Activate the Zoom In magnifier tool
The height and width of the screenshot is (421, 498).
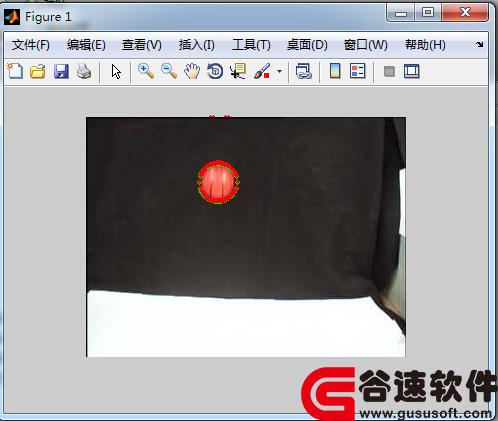tap(146, 71)
